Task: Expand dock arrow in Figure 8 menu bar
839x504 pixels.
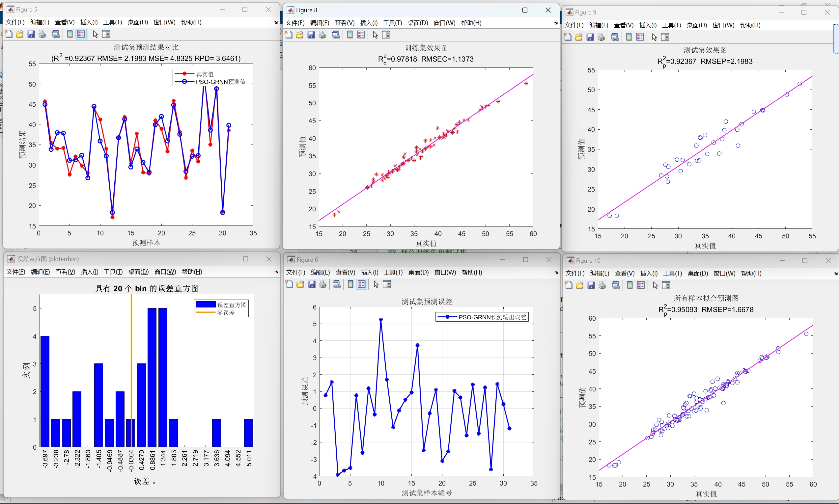Action: click(x=556, y=23)
